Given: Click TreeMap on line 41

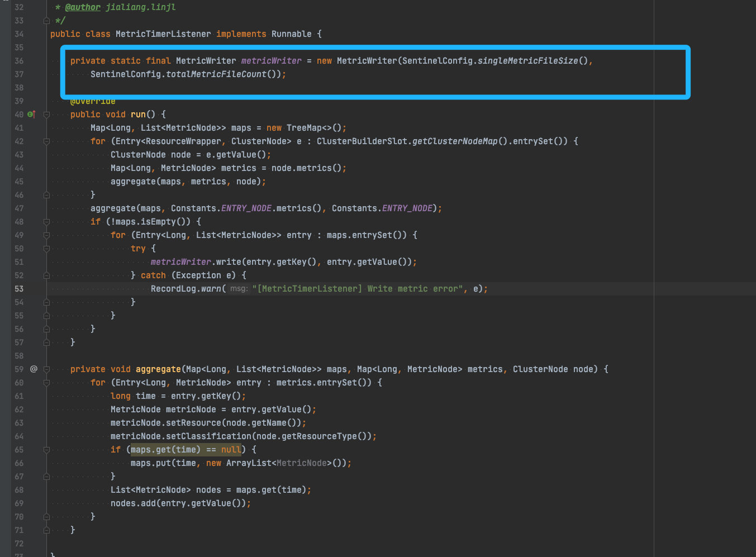Looking at the screenshot, I should [x=304, y=128].
